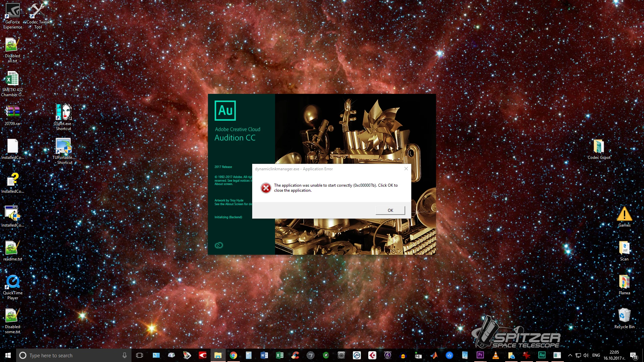Open the Windows Start menu

click(8, 355)
